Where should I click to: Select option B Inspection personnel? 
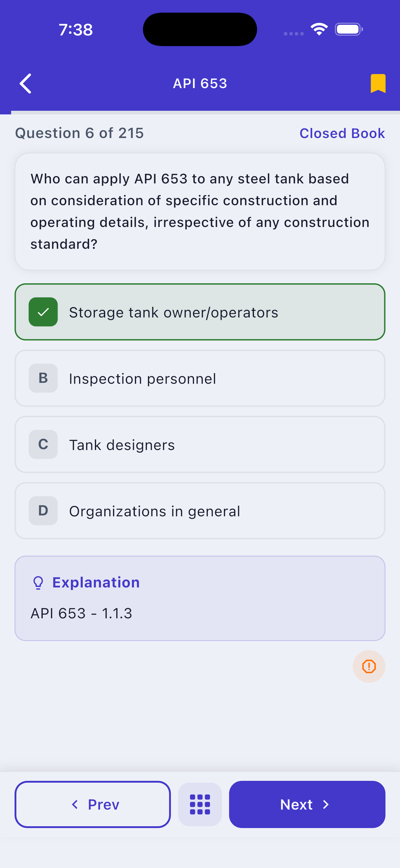(x=200, y=378)
